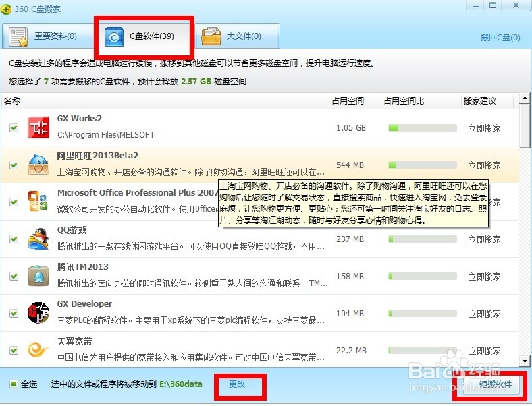Open the 搬回C盘(0) link
532x406 pixels.
click(x=500, y=38)
